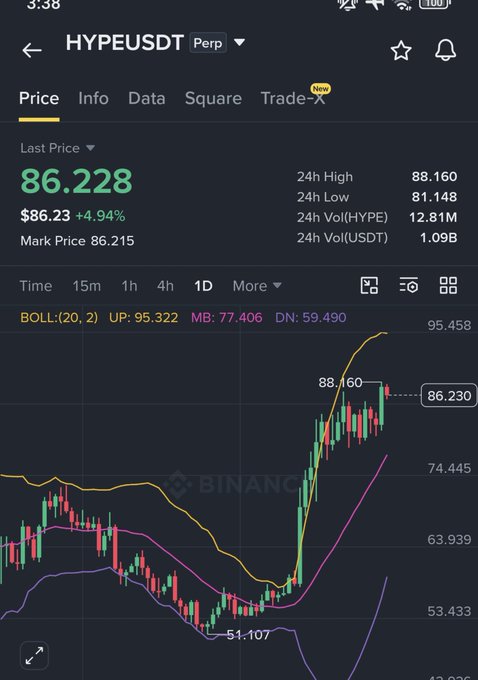
Task: Tap the UP: 95.322 Bollinger value
Action: (x=143, y=317)
